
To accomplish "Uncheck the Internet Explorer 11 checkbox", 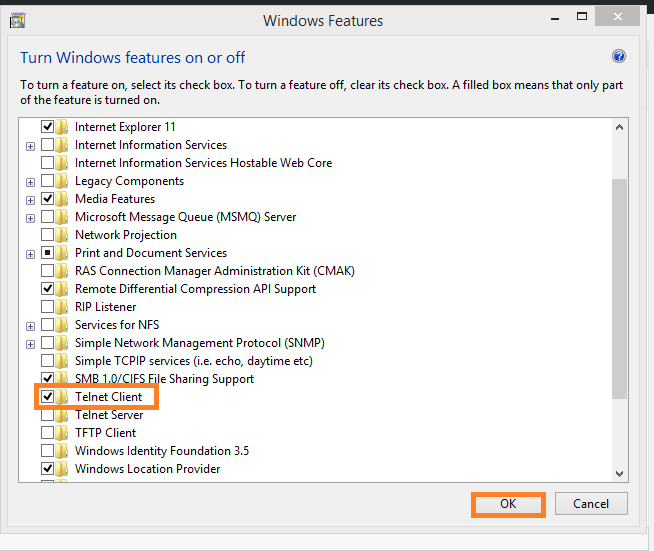I will coord(48,126).
